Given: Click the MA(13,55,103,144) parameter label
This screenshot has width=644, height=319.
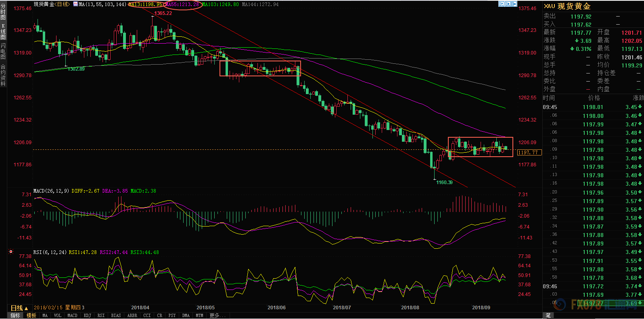Looking at the screenshot, I should pos(102,4).
